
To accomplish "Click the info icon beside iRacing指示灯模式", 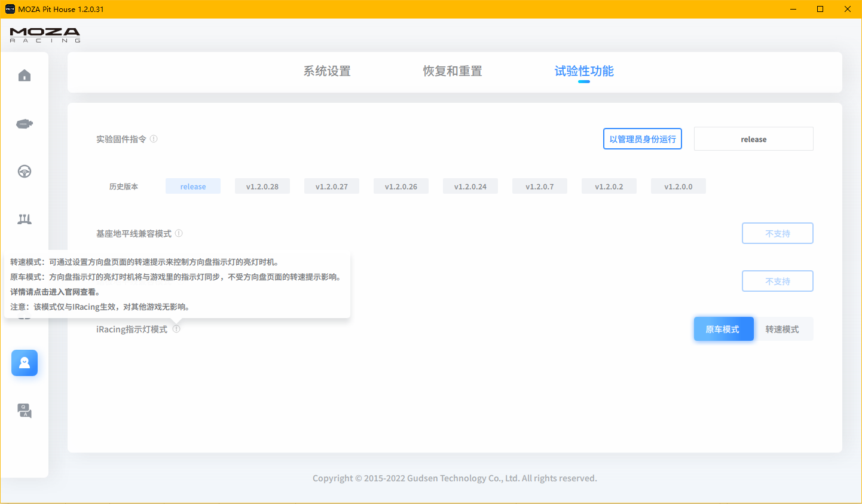I will pyautogui.click(x=176, y=329).
